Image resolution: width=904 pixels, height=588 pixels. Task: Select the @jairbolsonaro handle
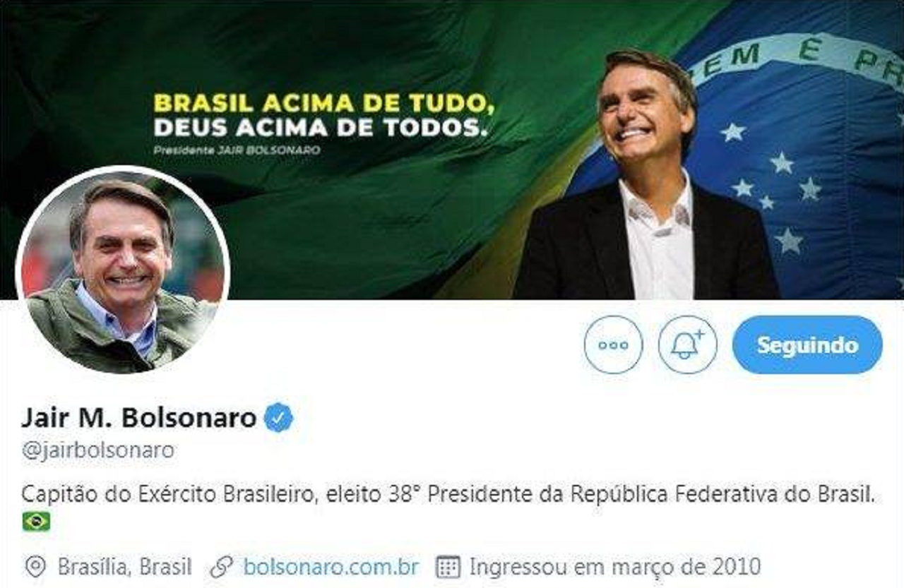pyautogui.click(x=98, y=450)
